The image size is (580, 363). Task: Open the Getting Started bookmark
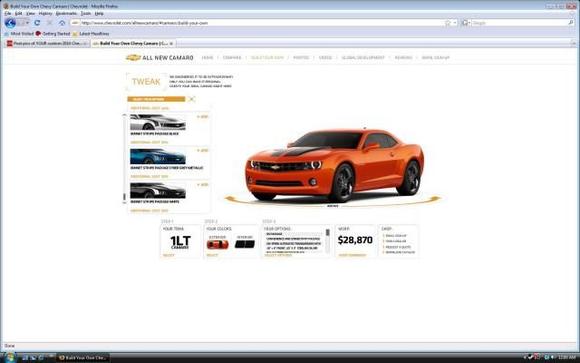coord(53,34)
